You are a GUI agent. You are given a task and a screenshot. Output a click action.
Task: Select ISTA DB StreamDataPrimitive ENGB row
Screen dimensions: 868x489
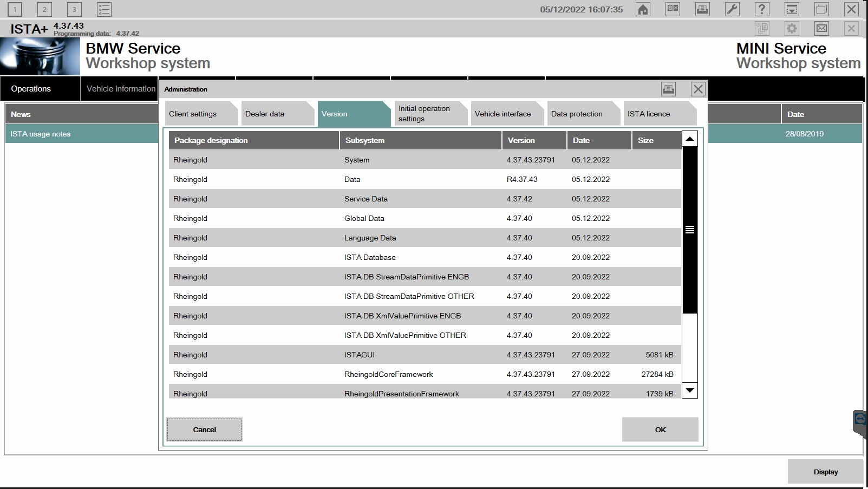425,277
